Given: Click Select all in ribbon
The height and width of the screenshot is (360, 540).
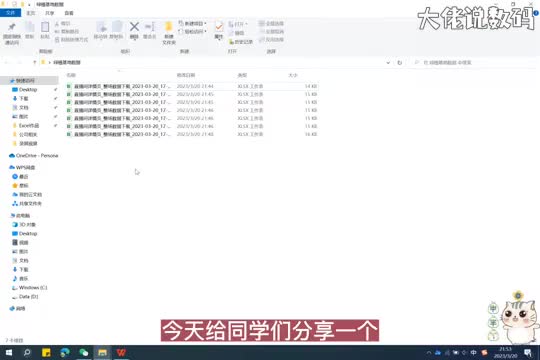Looking at the screenshot, I should coord(271,23).
